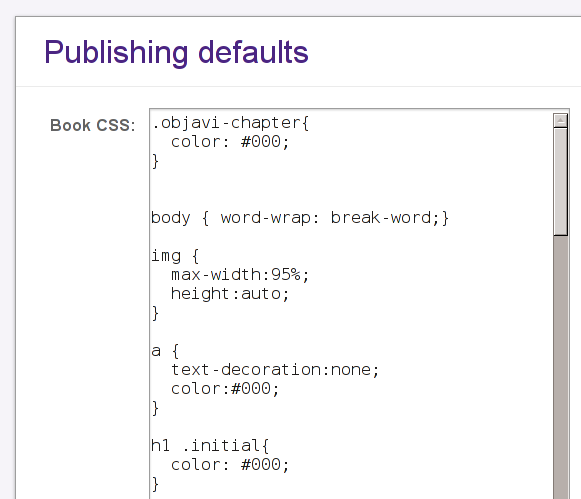Click the closing brace of a rule
Screen dimensions: 581x499
tap(156, 408)
